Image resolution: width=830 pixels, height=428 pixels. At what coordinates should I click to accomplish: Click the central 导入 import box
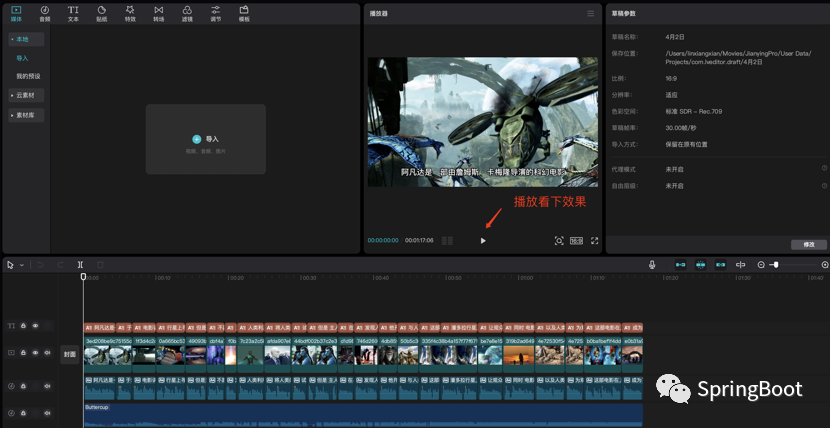tap(205, 139)
